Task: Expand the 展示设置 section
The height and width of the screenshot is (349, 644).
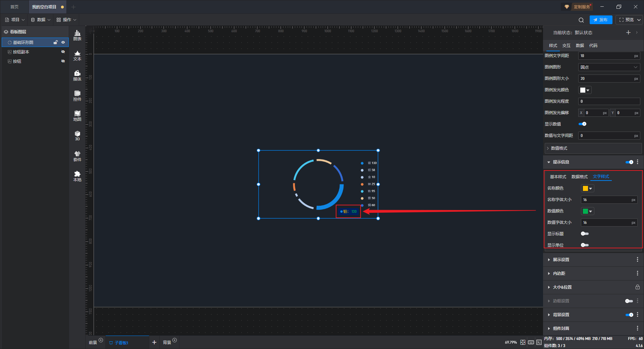Action: [x=549, y=260]
